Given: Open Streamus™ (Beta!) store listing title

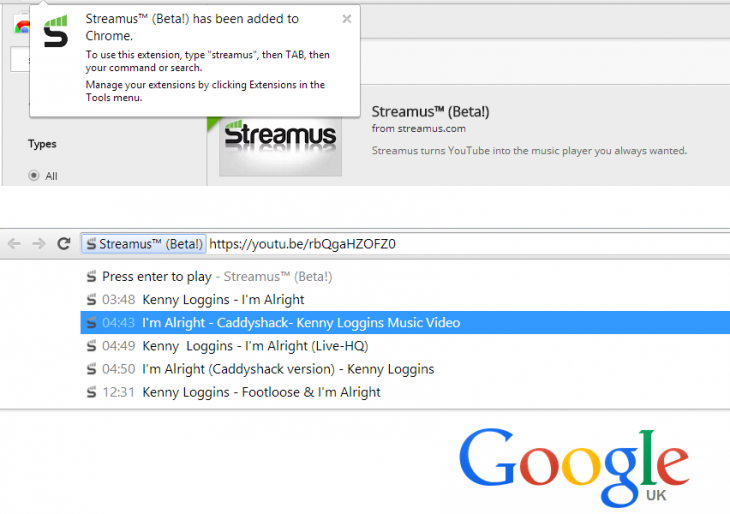Looking at the screenshot, I should 430,112.
